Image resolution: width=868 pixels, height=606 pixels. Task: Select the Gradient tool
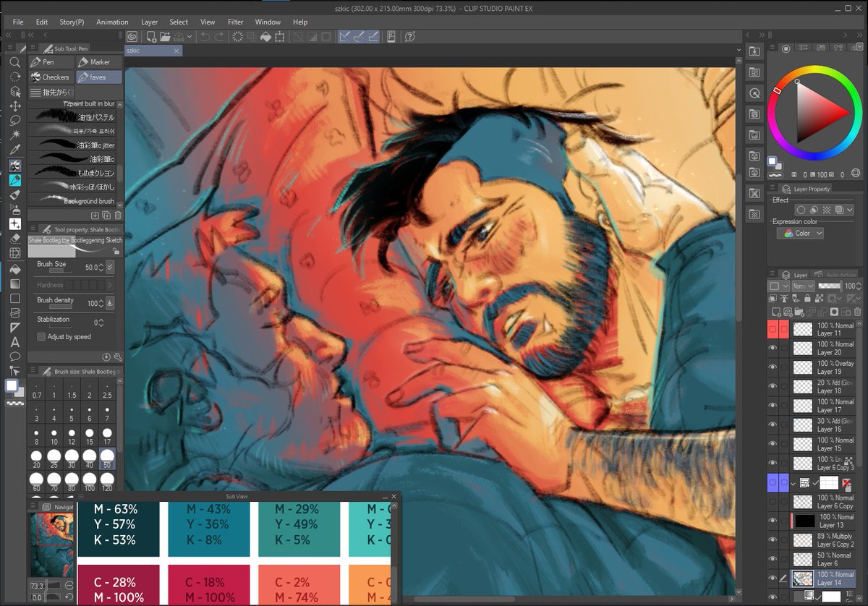(x=14, y=283)
